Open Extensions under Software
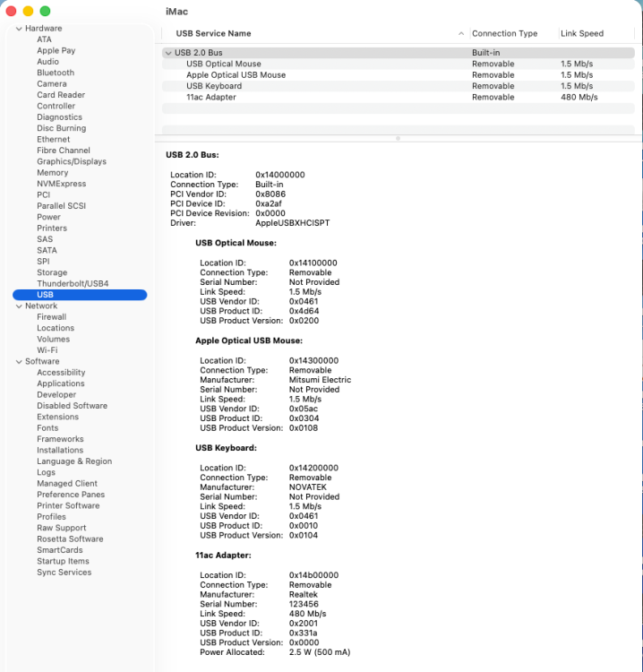 (x=58, y=418)
